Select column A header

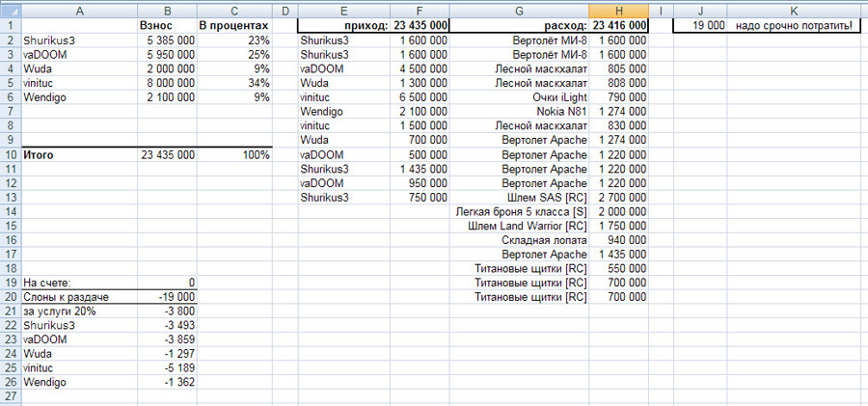[x=79, y=11]
